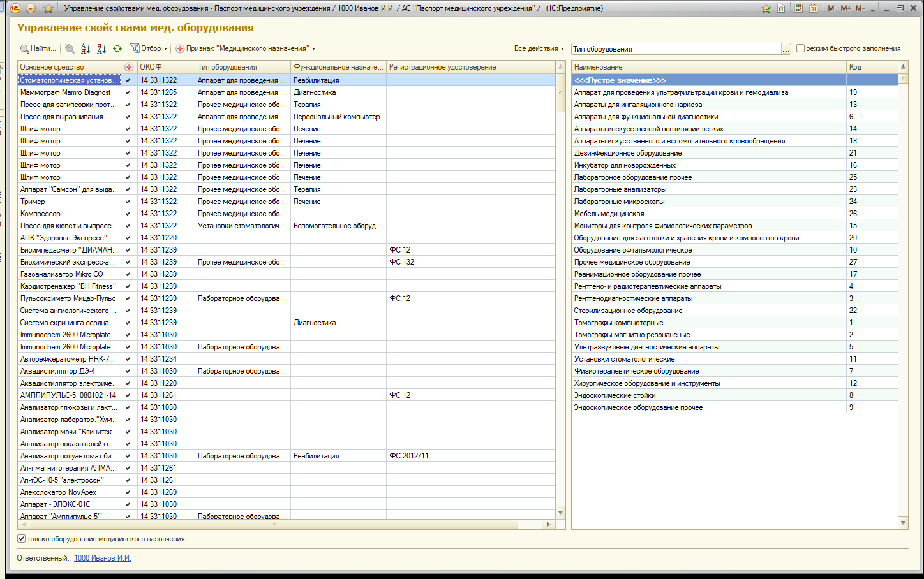The height and width of the screenshot is (579, 924).
Task: Expand the Отбор filter dropdown
Action: click(149, 48)
